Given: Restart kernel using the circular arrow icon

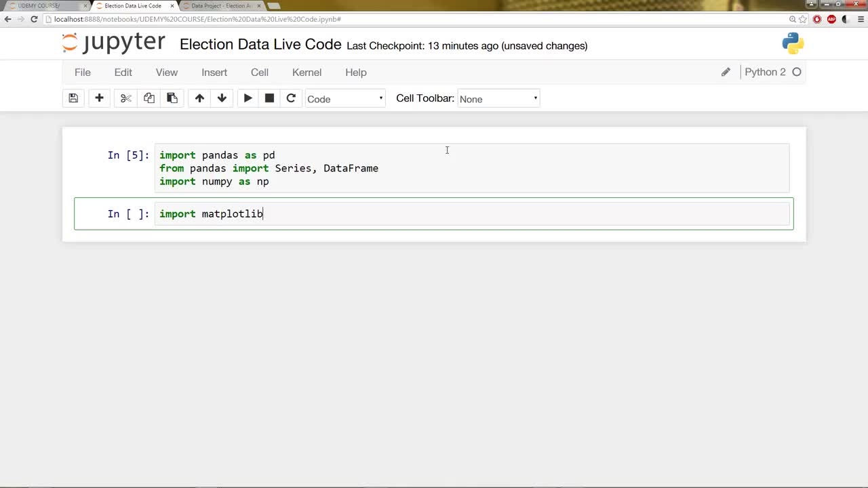Looking at the screenshot, I should point(291,98).
